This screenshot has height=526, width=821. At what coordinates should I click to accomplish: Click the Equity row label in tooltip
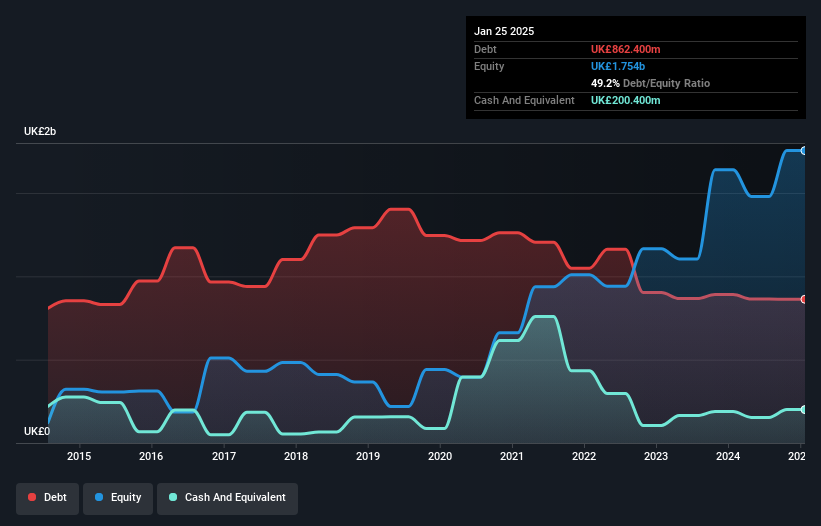click(x=489, y=66)
